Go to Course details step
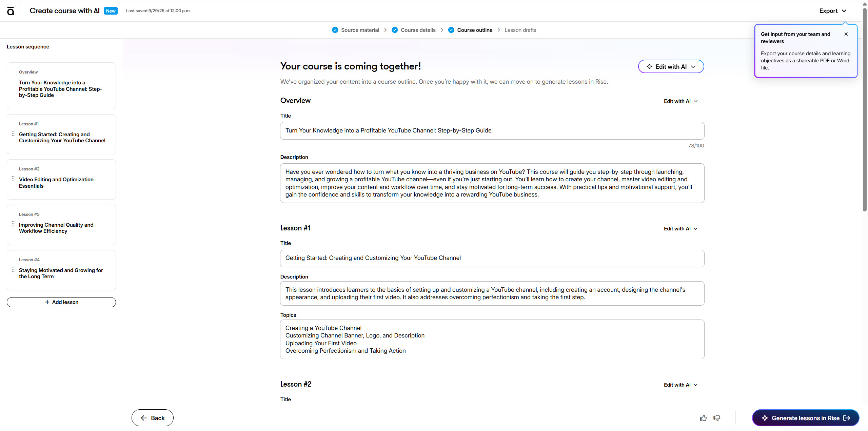This screenshot has height=431, width=868. click(418, 30)
